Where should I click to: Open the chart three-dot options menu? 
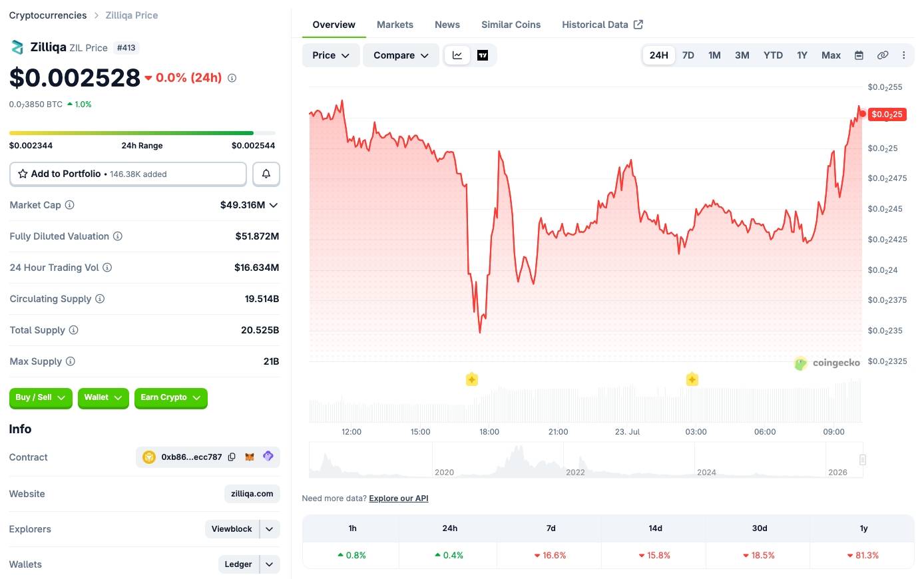(903, 55)
